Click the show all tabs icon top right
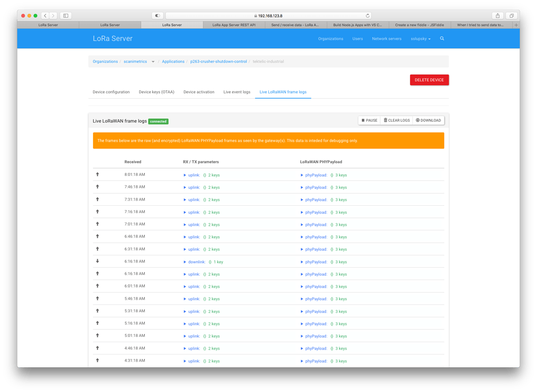537x392 pixels. [x=512, y=15]
